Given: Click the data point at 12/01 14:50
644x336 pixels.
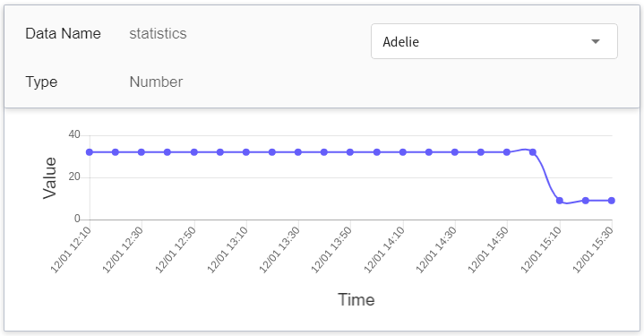Looking at the screenshot, I should (x=507, y=152).
